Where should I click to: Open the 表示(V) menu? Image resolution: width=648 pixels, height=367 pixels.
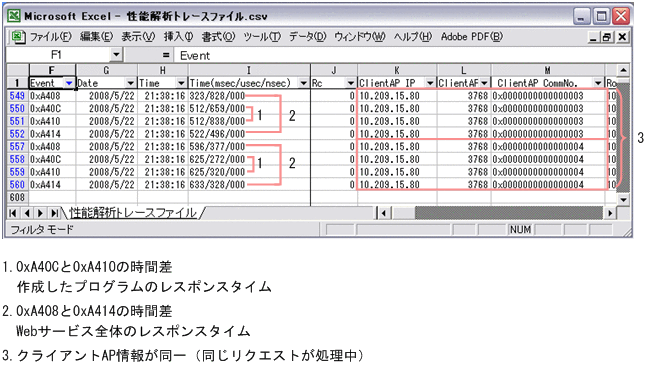coord(138,37)
